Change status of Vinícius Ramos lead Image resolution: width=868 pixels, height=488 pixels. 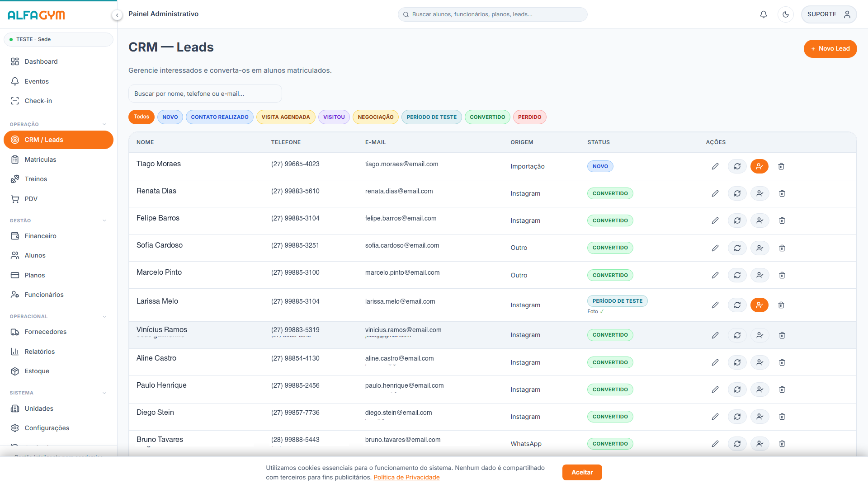point(737,335)
